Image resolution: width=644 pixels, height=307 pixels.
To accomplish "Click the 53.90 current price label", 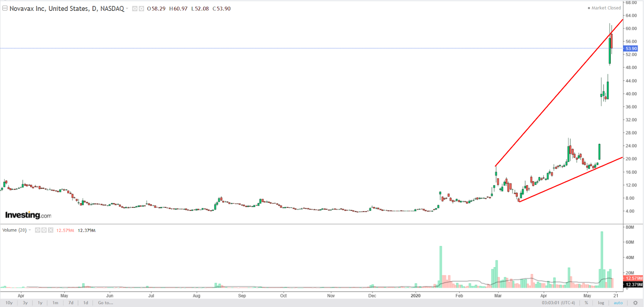I will click(x=631, y=48).
